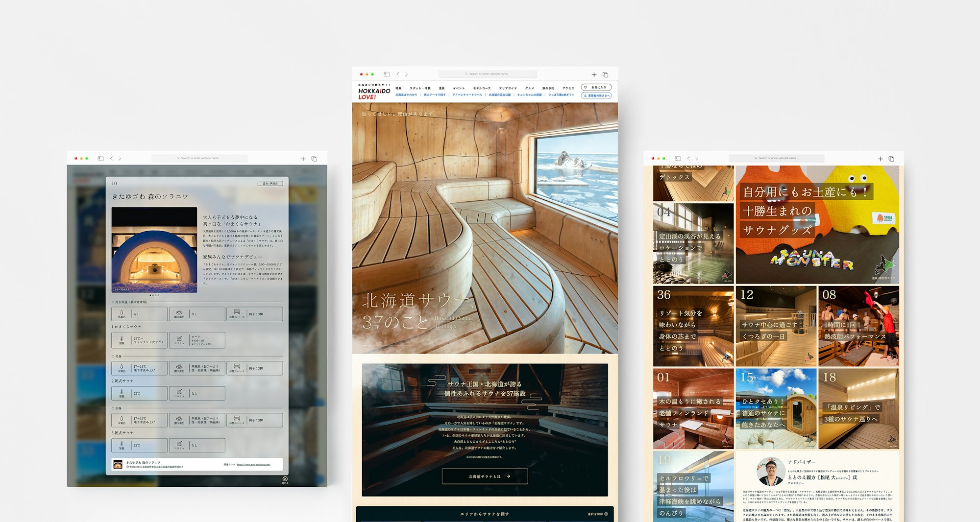
Task: Open sauna card 18 「温泉リビング」で
Action: click(x=859, y=409)
